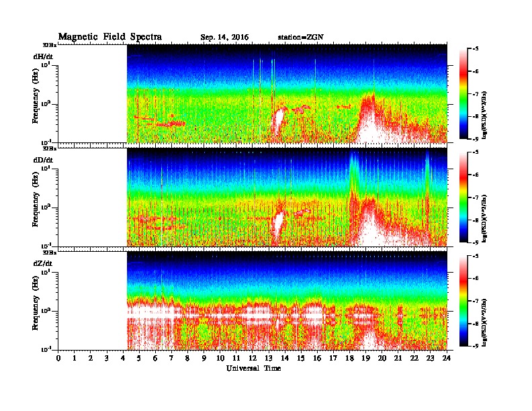Click hour "24" on the time axis
532x411 pixels.
[x=447, y=359]
